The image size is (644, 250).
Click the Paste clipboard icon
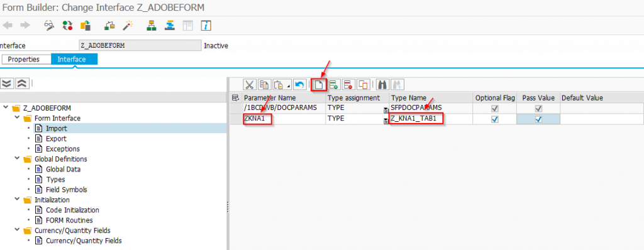[x=279, y=85]
